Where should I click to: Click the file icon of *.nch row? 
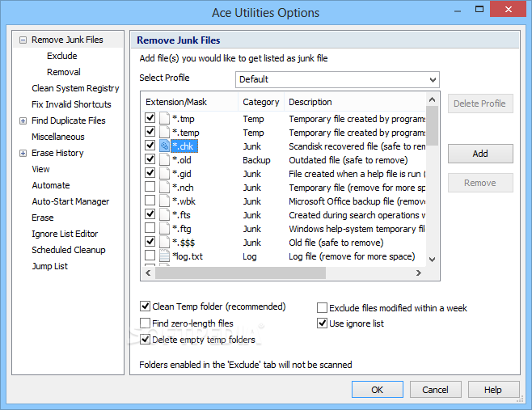click(165, 187)
